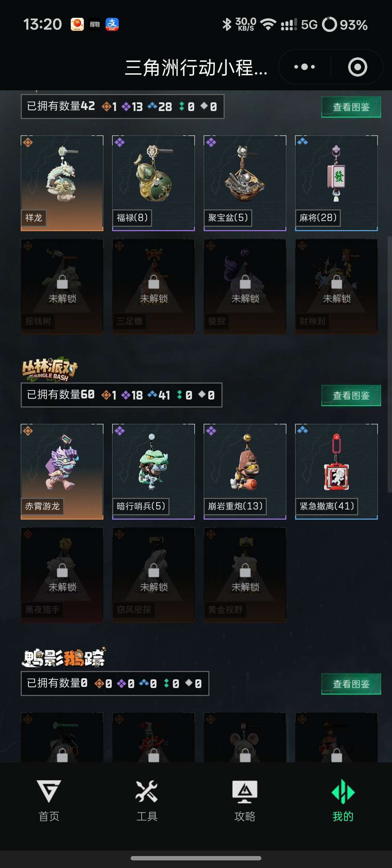Tap the locked 财神到 charm
392x868 pixels.
point(336,287)
